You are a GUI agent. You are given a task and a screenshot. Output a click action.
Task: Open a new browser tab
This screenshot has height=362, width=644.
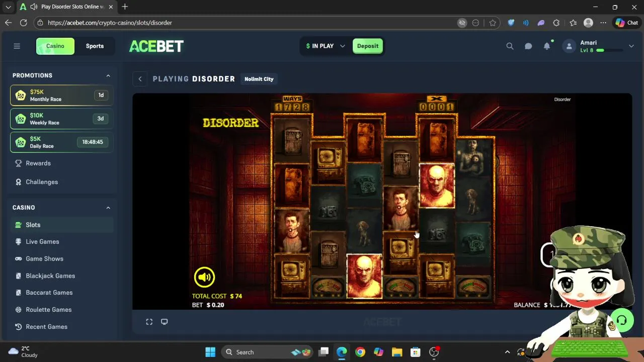tap(125, 7)
